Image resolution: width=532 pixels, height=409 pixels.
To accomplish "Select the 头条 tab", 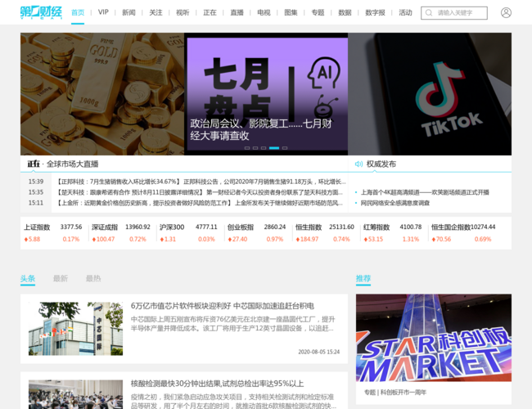I will [28, 279].
